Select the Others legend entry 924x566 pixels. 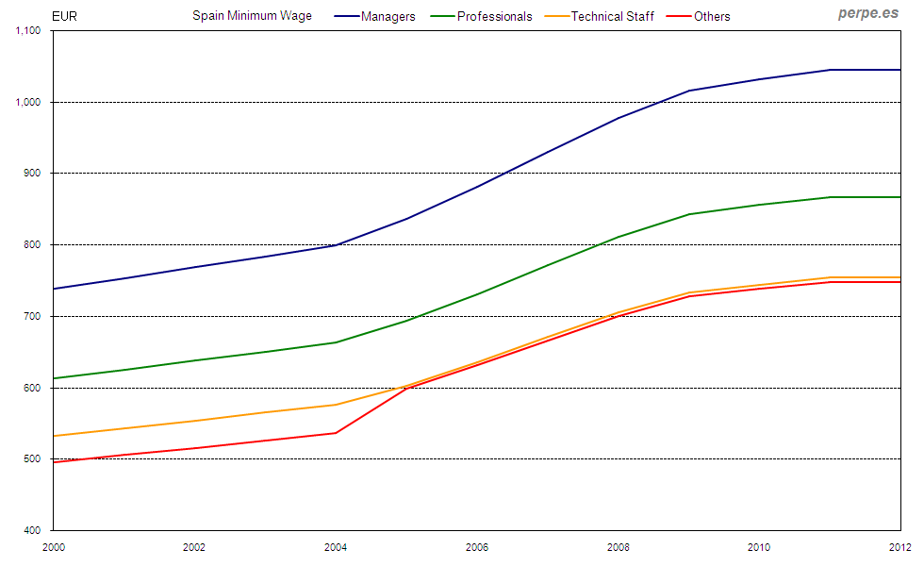click(x=712, y=16)
